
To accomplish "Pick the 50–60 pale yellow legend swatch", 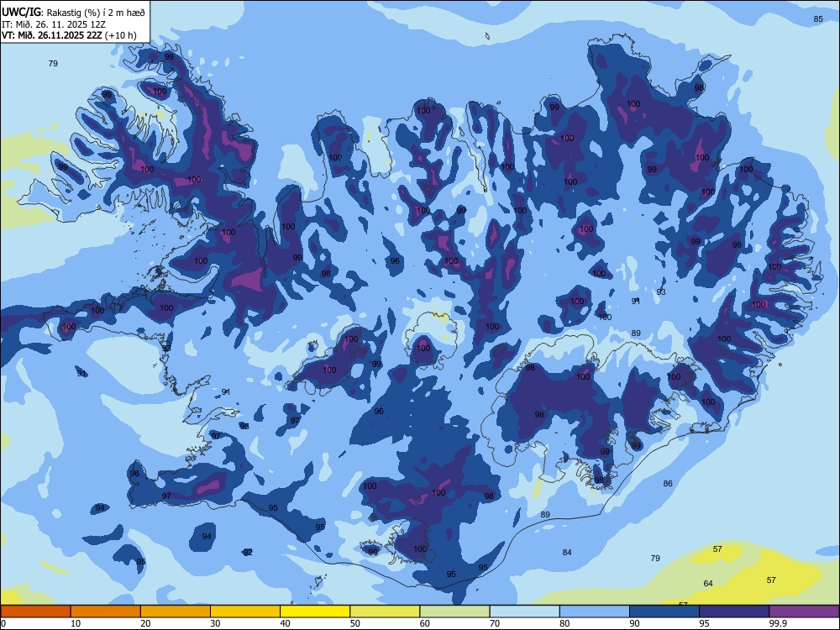I will [x=385, y=612].
